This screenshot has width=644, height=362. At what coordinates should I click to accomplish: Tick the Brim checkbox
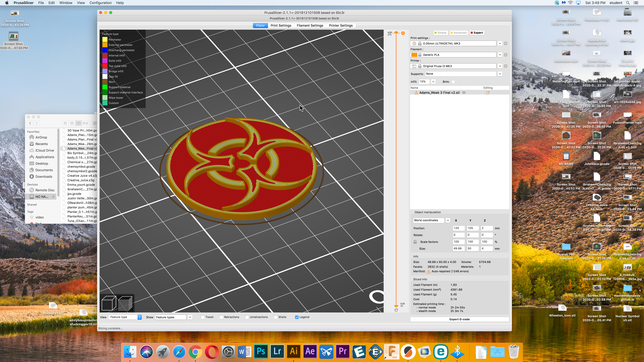coord(453,82)
